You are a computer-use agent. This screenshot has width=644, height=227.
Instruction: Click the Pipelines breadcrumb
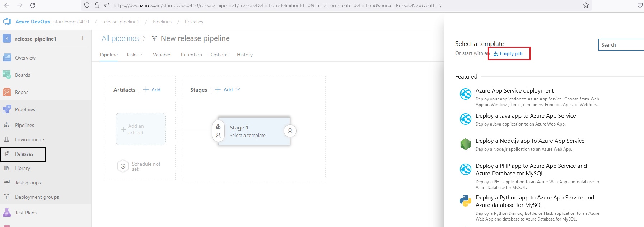coord(162,22)
